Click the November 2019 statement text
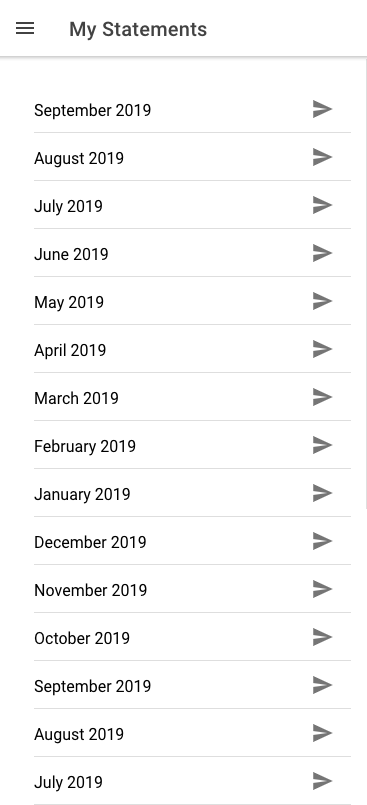This screenshot has width=367, height=805. pos(90,590)
